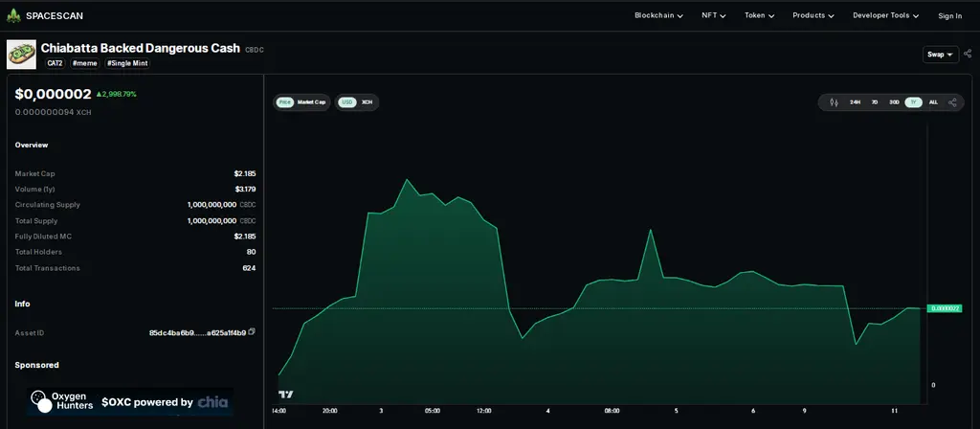The width and height of the screenshot is (980, 429).
Task: Click the #Single Mint tag
Action: (127, 63)
